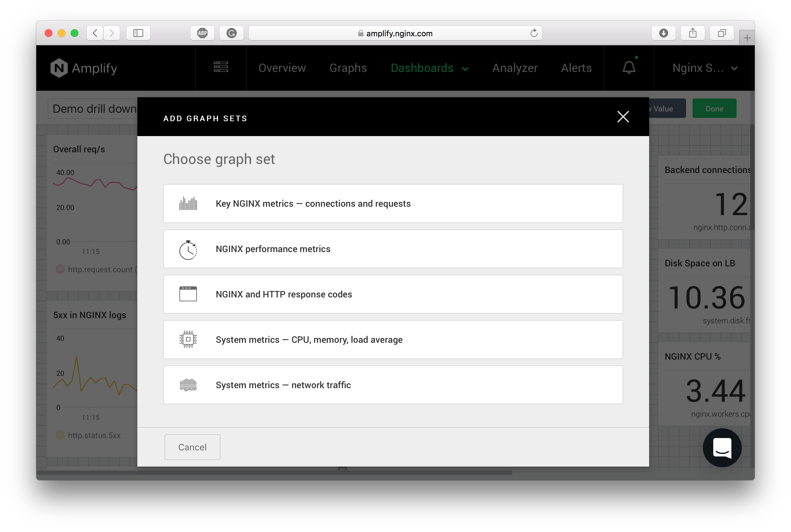This screenshot has height=532, width=791.
Task: Cancel the Add Graph Sets dialog
Action: point(192,447)
